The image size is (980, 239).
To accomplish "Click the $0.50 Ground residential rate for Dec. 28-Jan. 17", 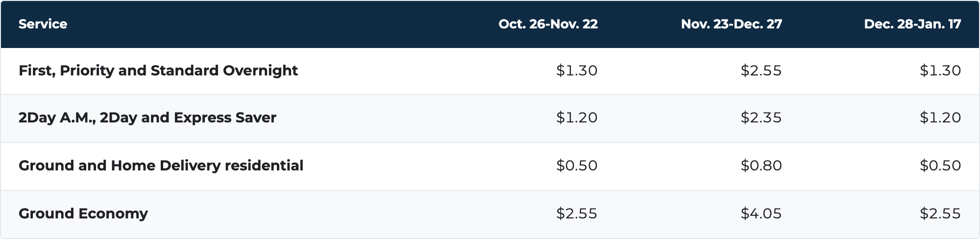I will click(940, 166).
